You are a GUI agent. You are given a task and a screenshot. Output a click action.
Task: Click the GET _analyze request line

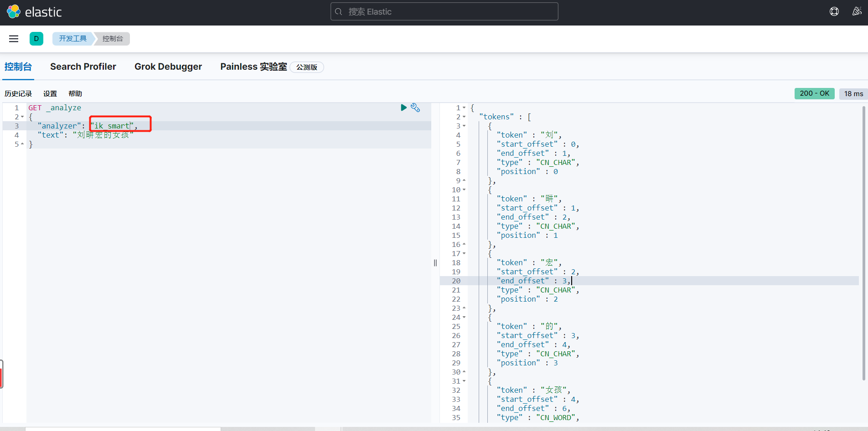tap(55, 108)
